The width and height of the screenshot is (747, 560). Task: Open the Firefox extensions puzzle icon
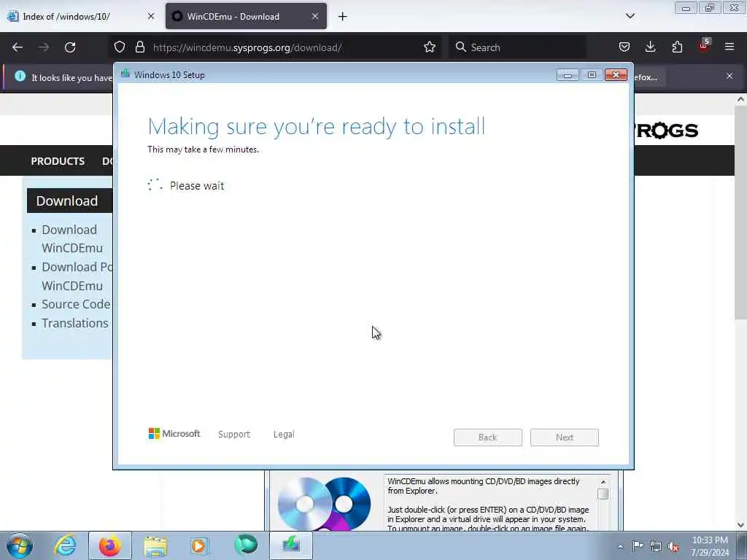pyautogui.click(x=677, y=47)
